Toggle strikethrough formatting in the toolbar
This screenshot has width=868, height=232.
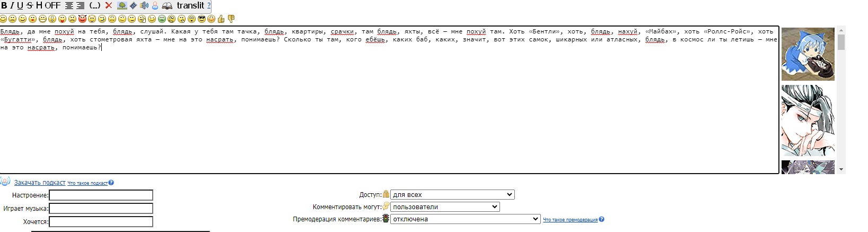coord(30,6)
